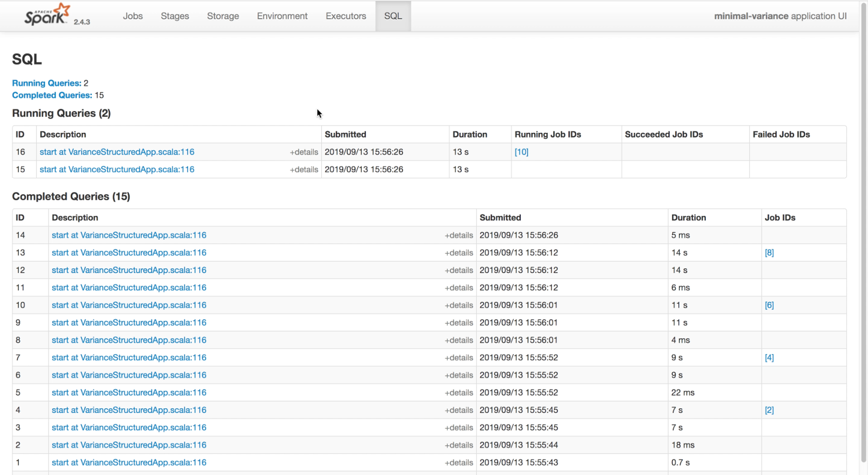Open job ID [4] for query 7
This screenshot has height=475, width=868.
coord(769,357)
